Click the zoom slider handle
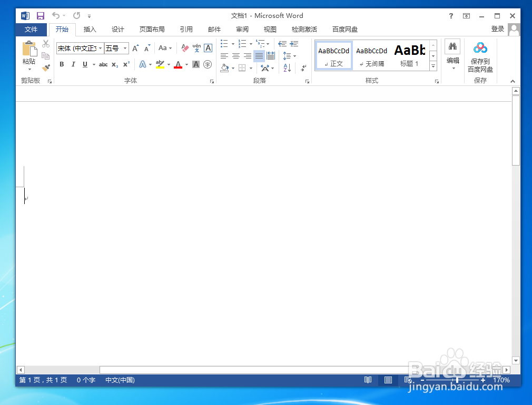This screenshot has height=405, width=532. [x=457, y=380]
